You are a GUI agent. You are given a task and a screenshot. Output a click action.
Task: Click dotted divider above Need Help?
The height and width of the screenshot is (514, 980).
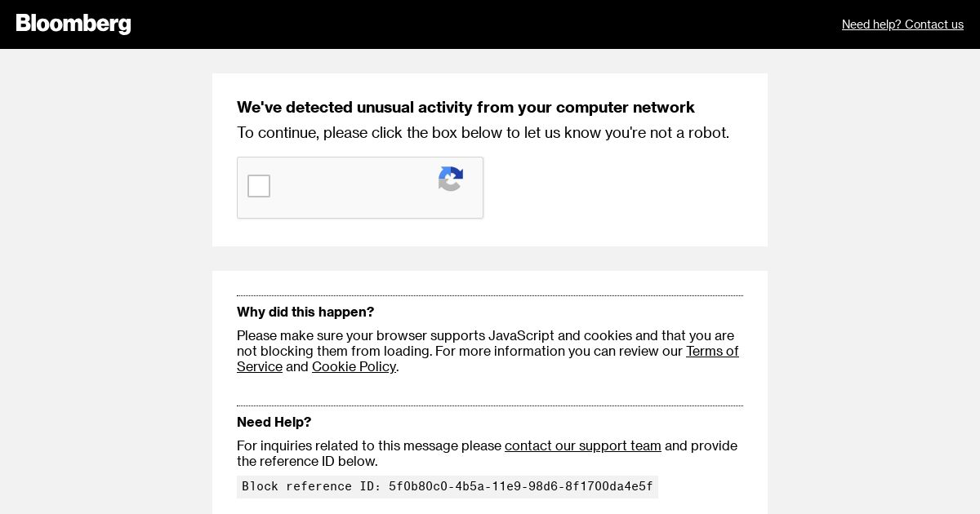tap(490, 405)
